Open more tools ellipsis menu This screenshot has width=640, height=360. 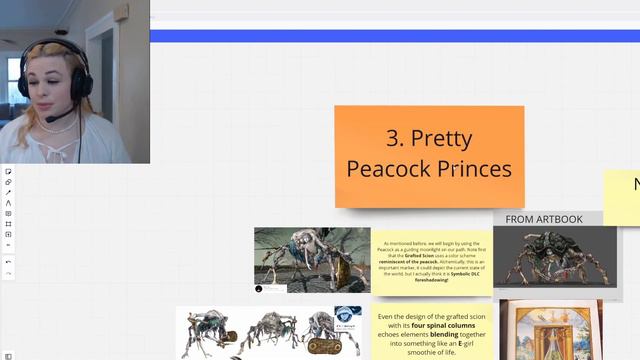pyautogui.click(x=8, y=245)
